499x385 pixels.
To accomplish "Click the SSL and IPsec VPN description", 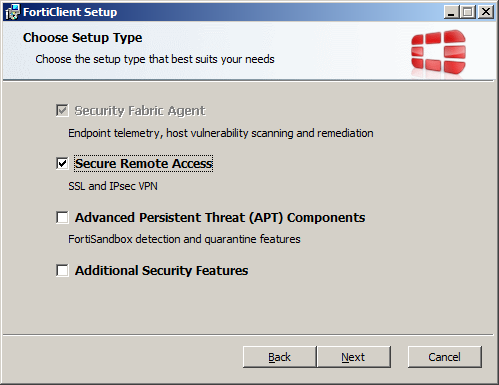I will pos(113,186).
